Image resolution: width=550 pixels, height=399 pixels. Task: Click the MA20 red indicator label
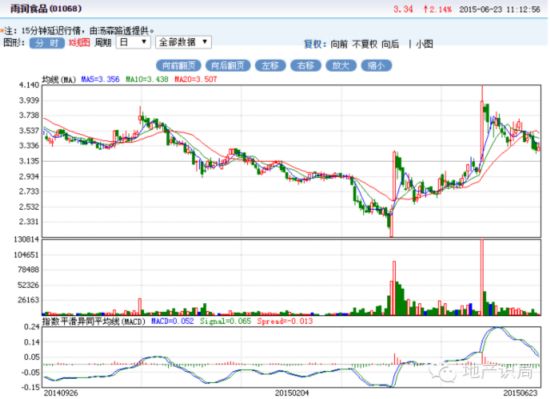tap(196, 79)
